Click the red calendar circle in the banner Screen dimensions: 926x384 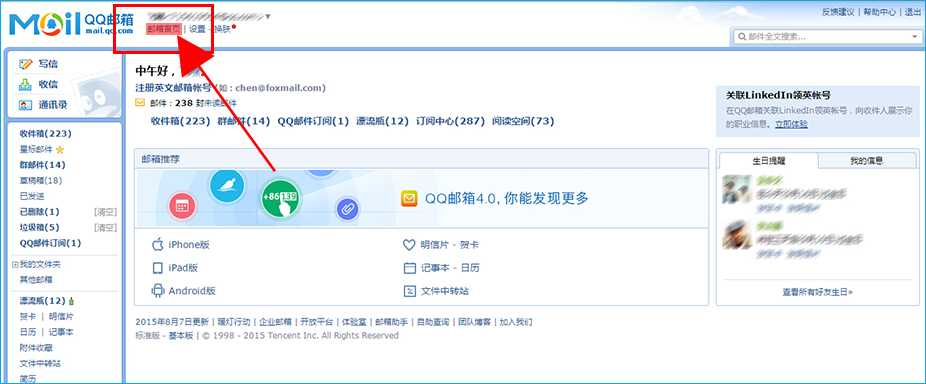coord(182,207)
